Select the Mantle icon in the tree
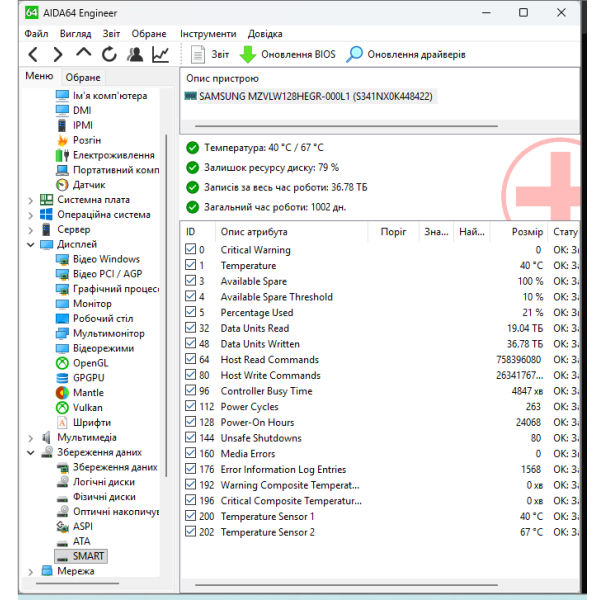This screenshot has width=600, height=600. [x=62, y=393]
